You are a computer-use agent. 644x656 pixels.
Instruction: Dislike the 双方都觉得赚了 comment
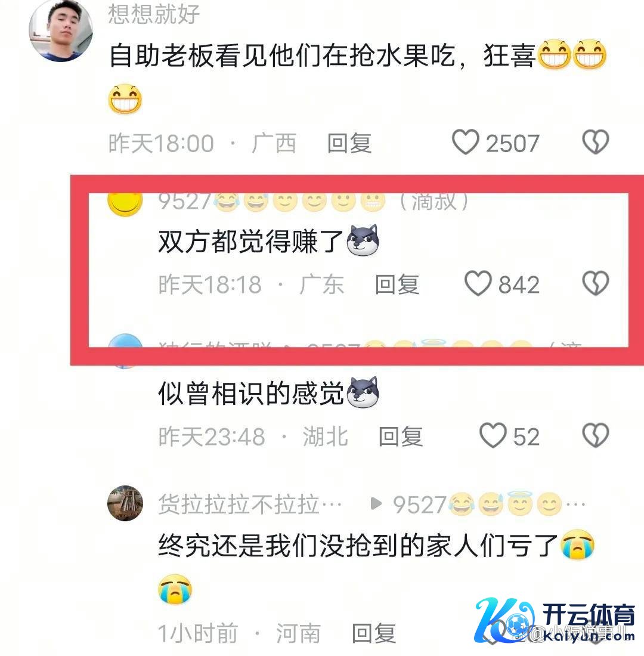[596, 284]
